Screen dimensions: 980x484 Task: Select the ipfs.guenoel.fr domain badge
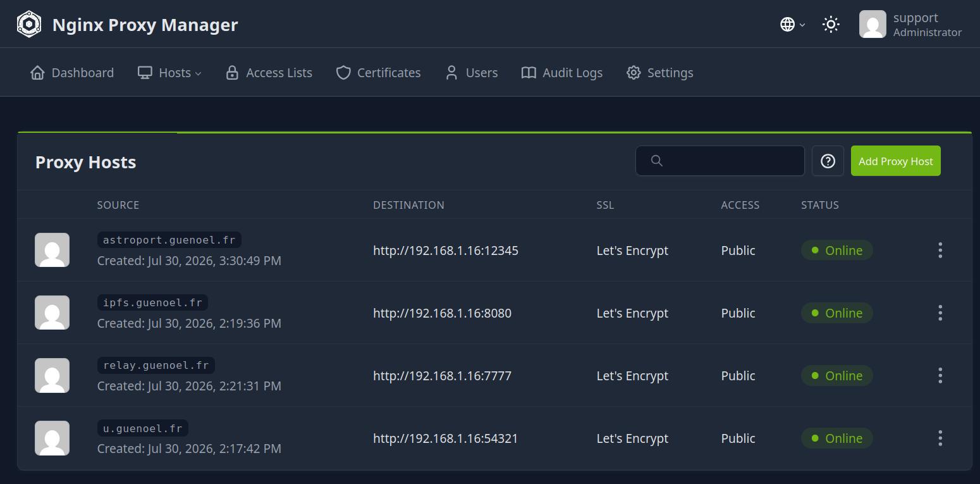coord(152,302)
